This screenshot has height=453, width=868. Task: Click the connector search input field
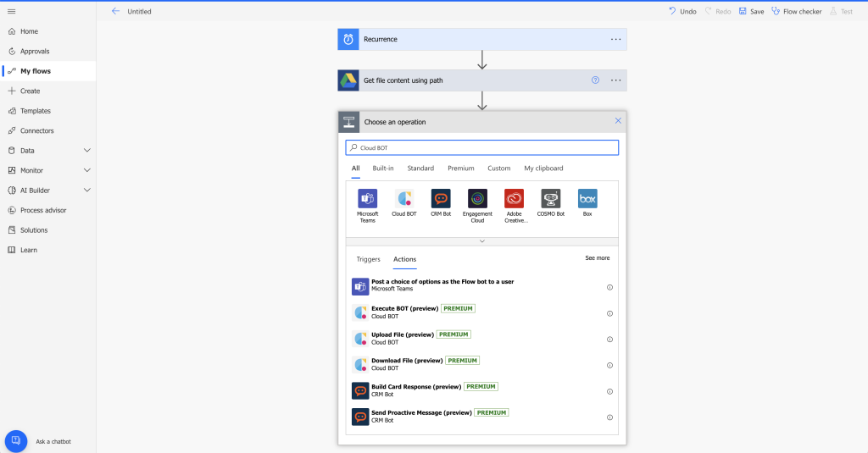[482, 147]
